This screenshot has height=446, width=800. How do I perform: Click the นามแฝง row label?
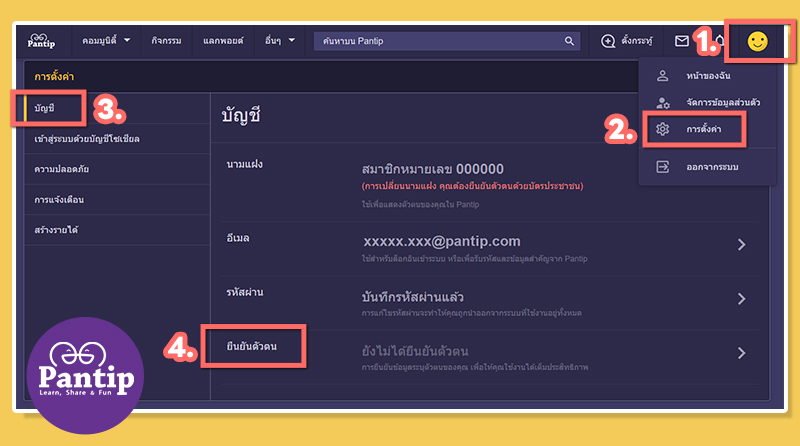click(244, 164)
